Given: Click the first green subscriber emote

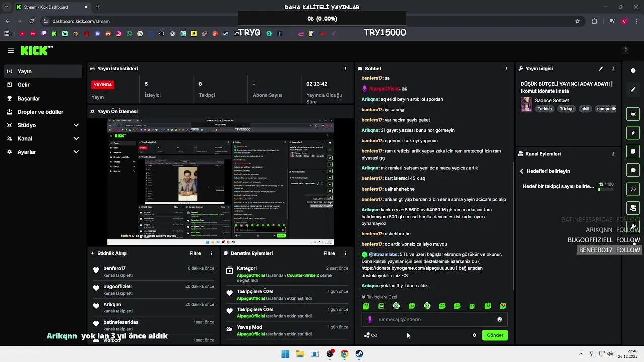Looking at the screenshot, I should point(366,306).
